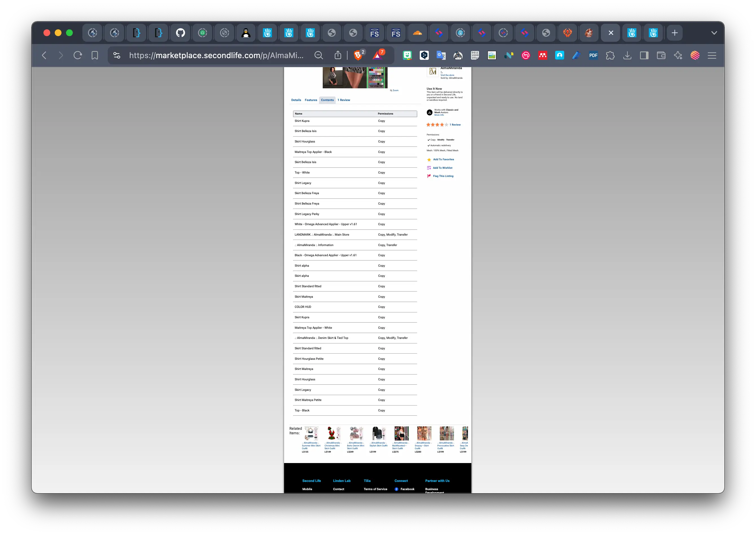Open the 1 Review tab
Viewport: 756px width, 535px height.
click(x=344, y=100)
